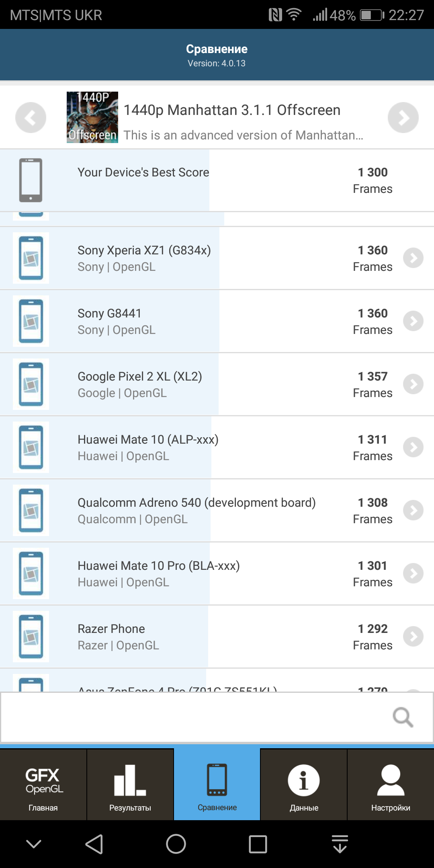Go to next benchmark test arrow
This screenshot has width=434, height=868.
[403, 117]
